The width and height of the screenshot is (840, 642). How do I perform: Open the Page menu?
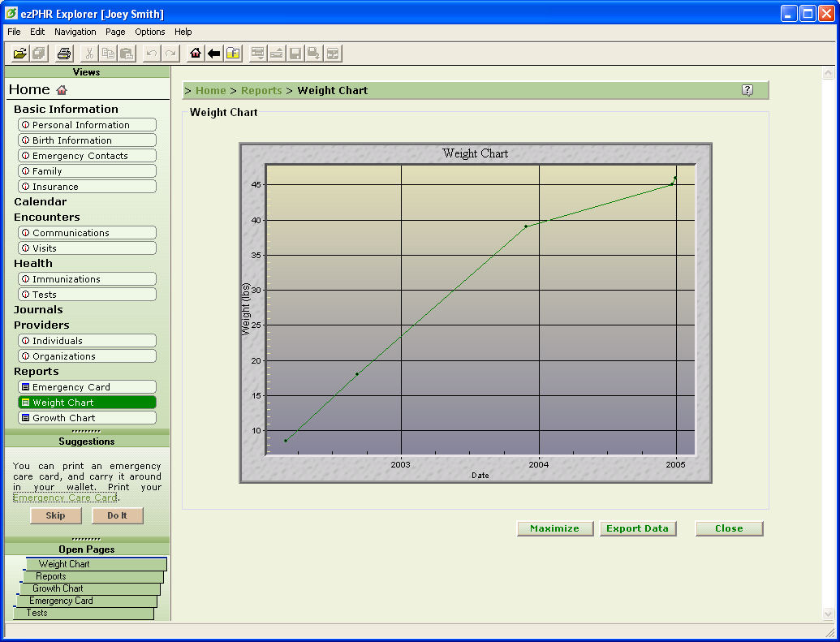tap(115, 32)
